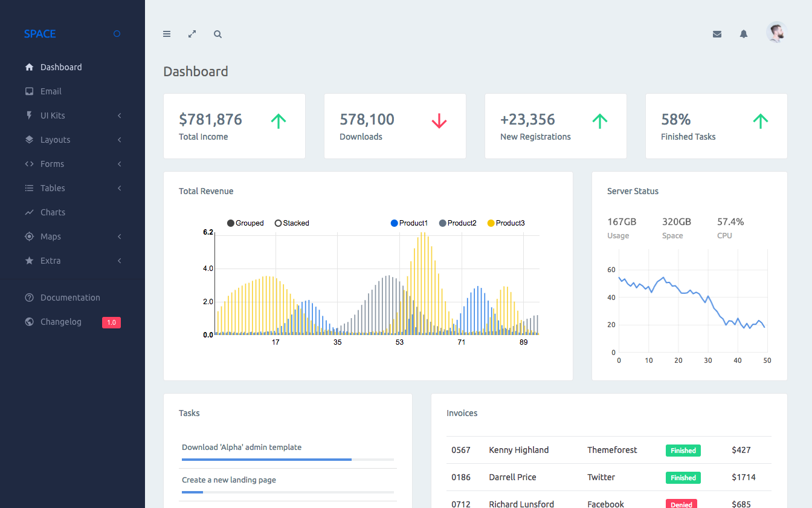This screenshot has width=812, height=508.
Task: Click the Documentation question mark icon
Action: coord(29,298)
